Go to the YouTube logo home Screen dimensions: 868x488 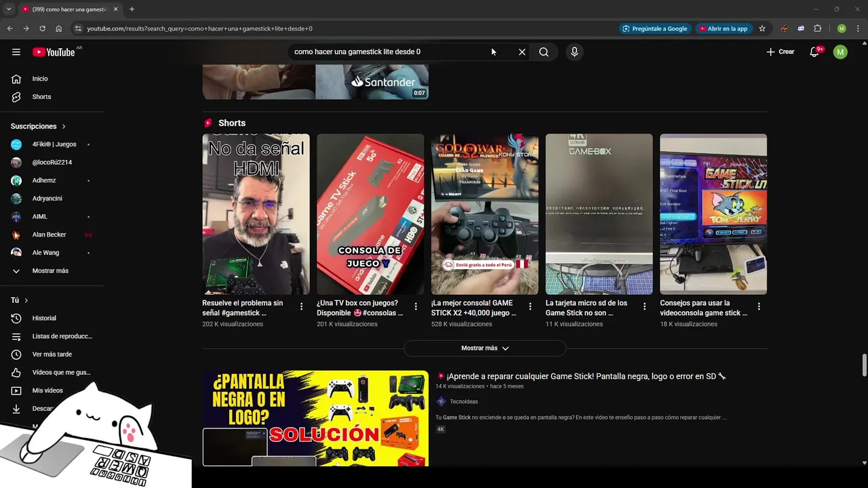click(54, 52)
